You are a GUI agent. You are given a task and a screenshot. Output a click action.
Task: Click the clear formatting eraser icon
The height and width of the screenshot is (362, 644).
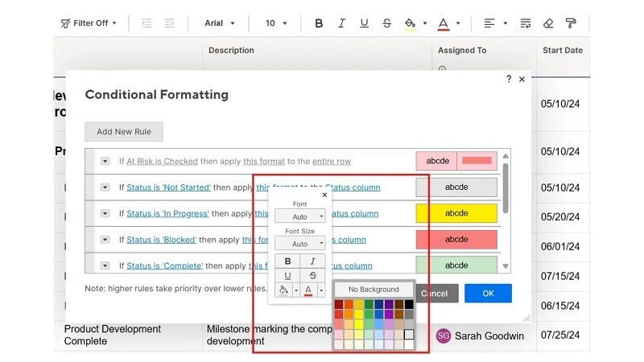(548, 23)
